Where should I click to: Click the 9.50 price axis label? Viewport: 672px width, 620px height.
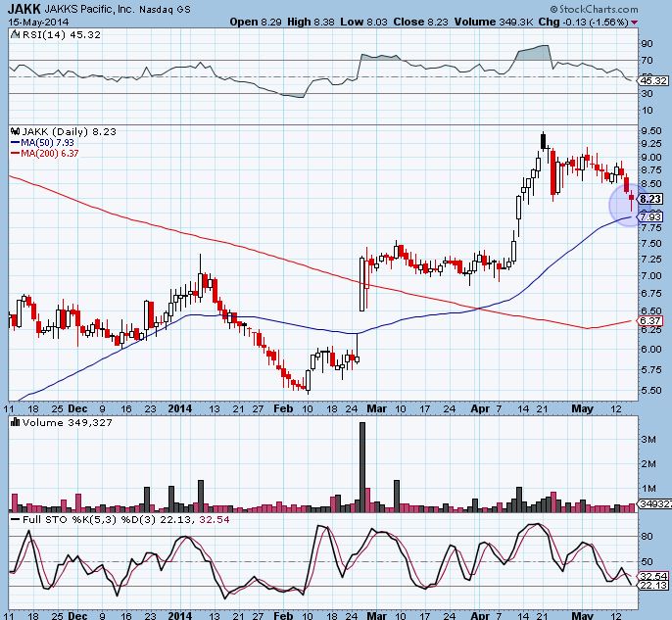[x=650, y=130]
